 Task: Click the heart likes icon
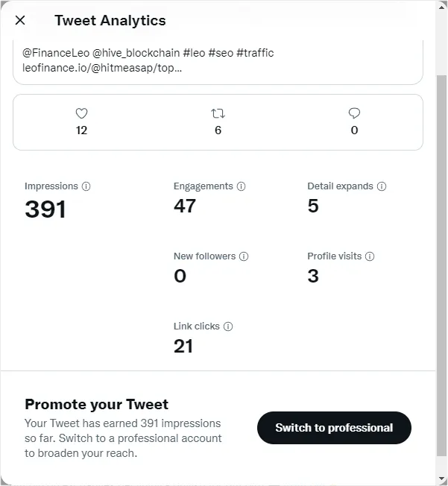pyautogui.click(x=81, y=113)
